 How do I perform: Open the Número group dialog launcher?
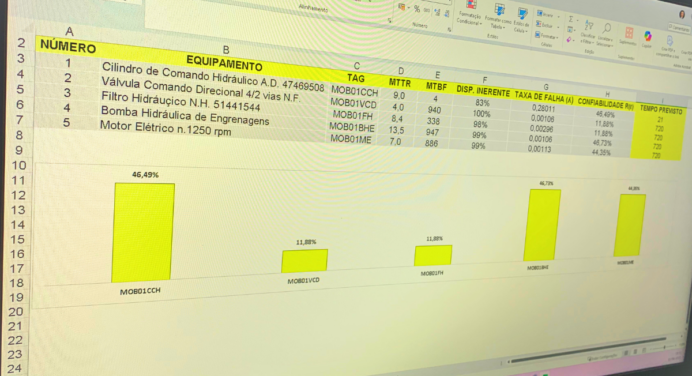[449, 30]
